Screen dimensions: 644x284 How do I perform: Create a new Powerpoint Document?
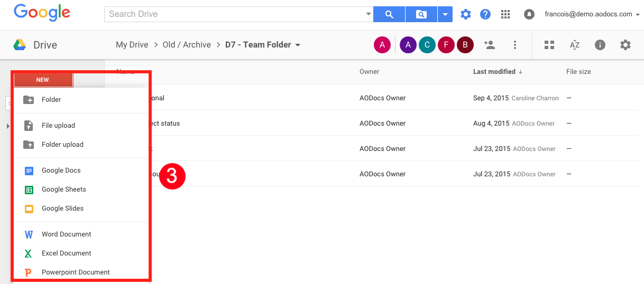tap(80, 272)
